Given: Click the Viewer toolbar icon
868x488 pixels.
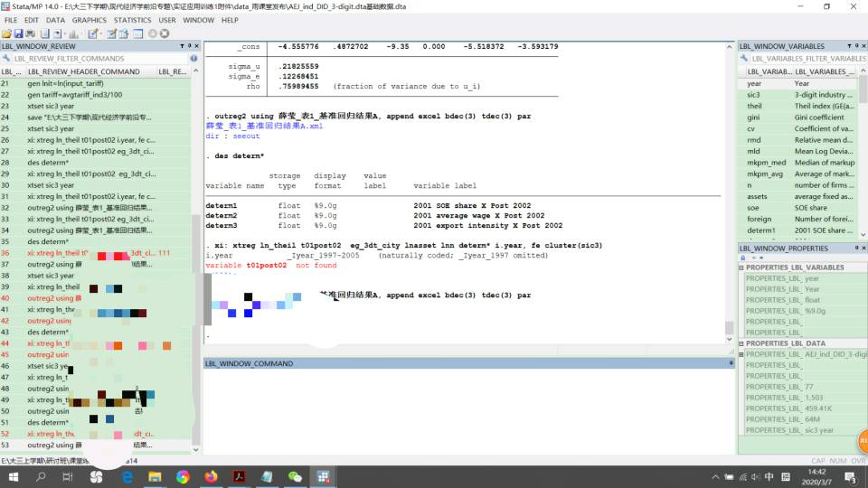Looking at the screenshot, I should (57, 33).
